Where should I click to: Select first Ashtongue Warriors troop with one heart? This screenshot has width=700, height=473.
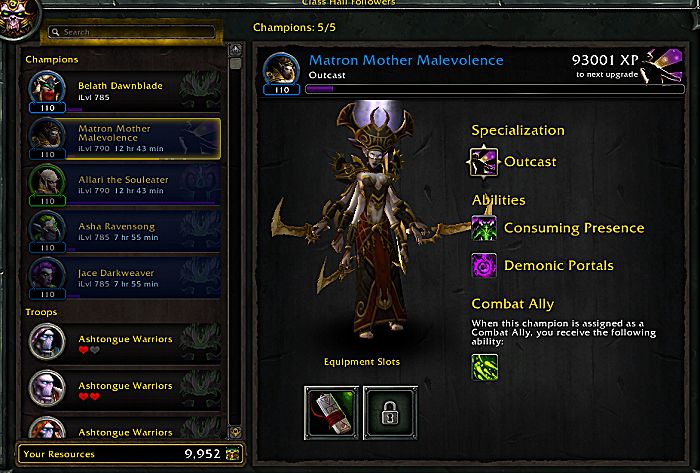(x=123, y=343)
